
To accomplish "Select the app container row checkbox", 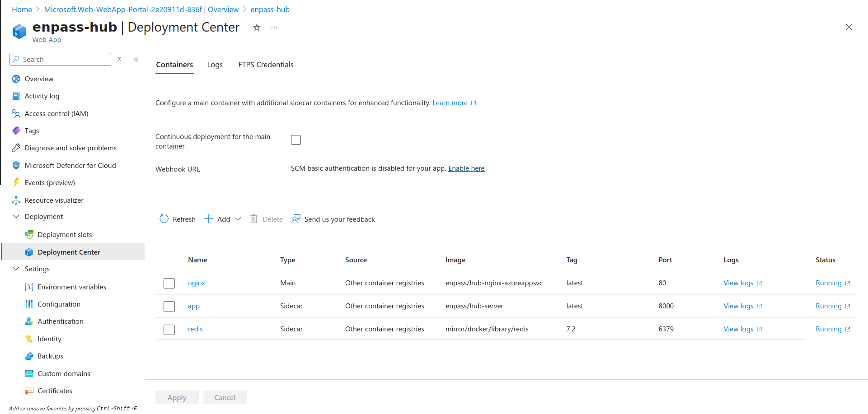I will click(169, 307).
